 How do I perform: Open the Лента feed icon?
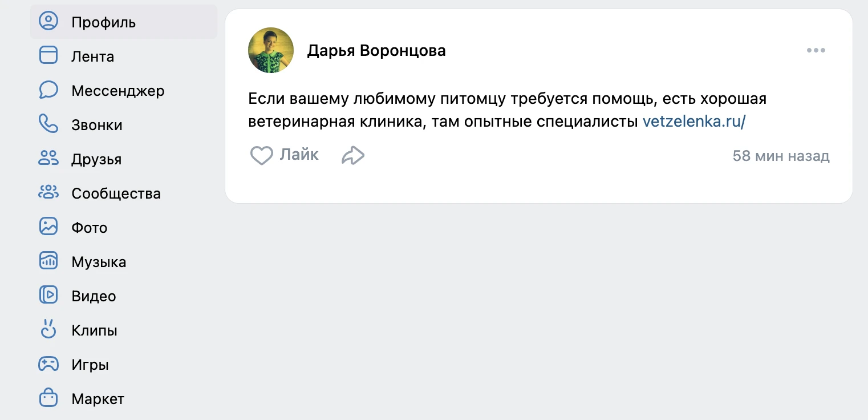tap(48, 55)
